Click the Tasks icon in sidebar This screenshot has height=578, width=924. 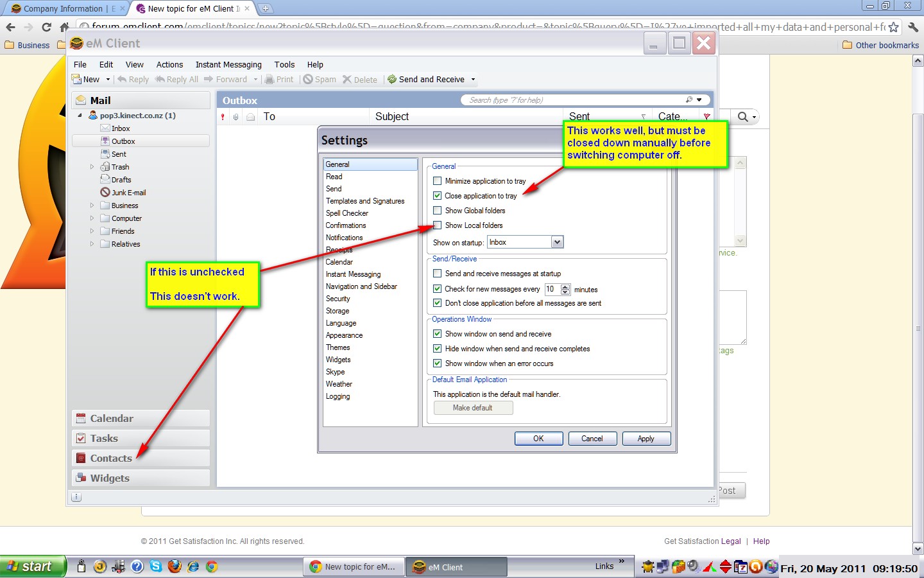click(81, 438)
